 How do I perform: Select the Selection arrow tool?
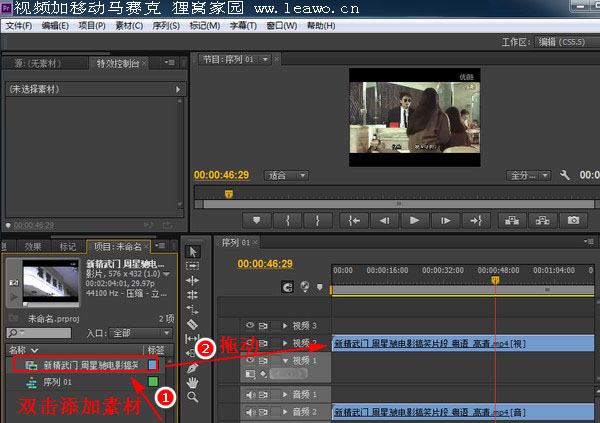[x=192, y=252]
